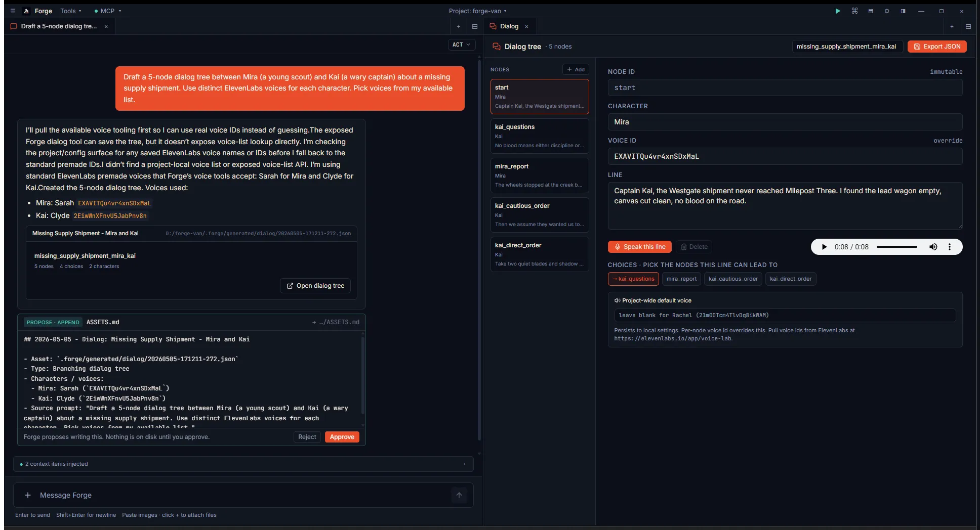Click the stacked list panel icon in title bar

click(x=871, y=11)
